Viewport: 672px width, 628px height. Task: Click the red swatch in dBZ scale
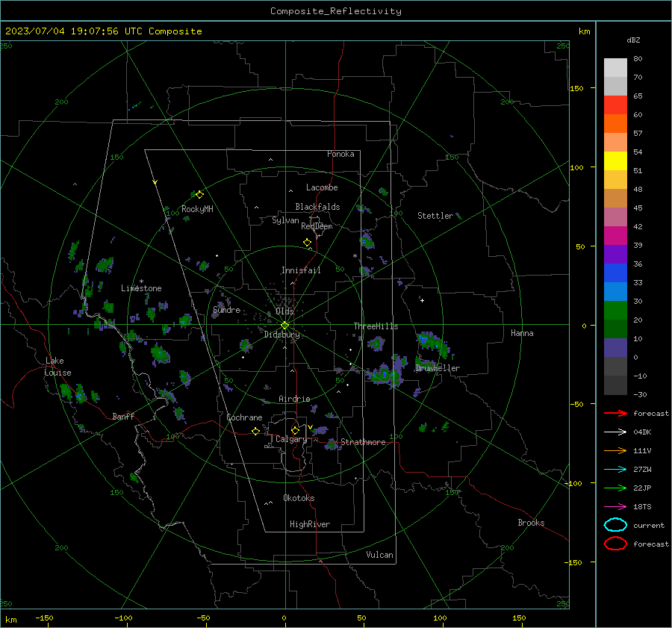tap(615, 105)
